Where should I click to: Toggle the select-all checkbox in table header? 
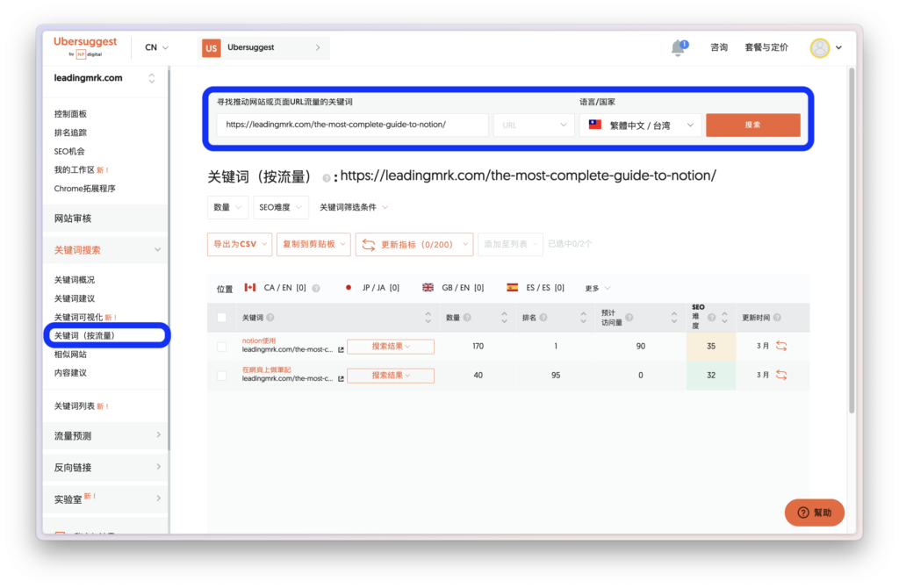pyautogui.click(x=222, y=318)
